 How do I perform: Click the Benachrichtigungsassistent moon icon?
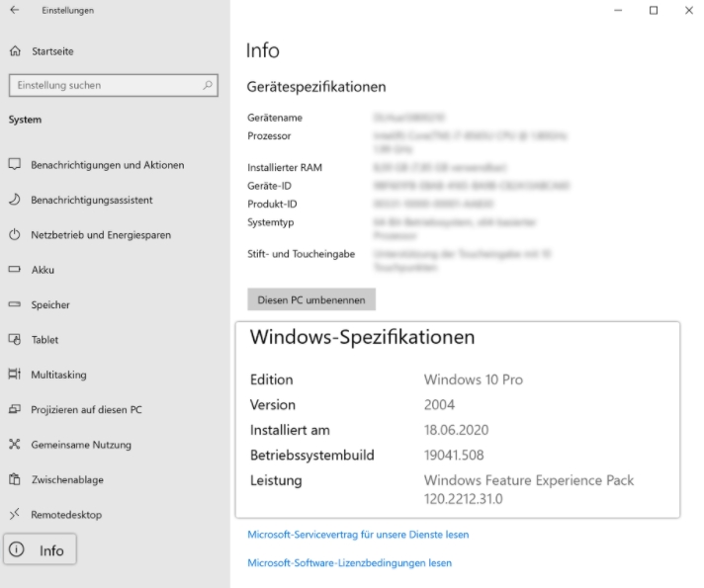tap(15, 200)
